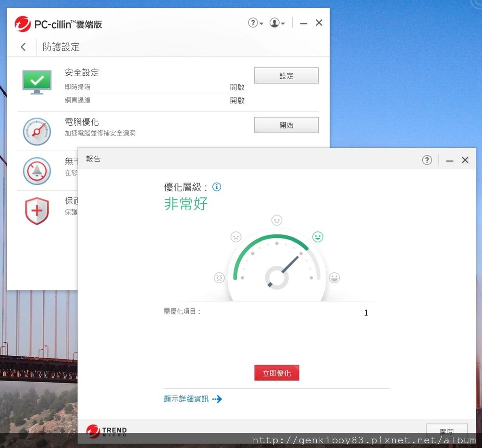Screen dimensions: 482x448
Task: Click the 需優化項目 label
Action: click(x=182, y=312)
